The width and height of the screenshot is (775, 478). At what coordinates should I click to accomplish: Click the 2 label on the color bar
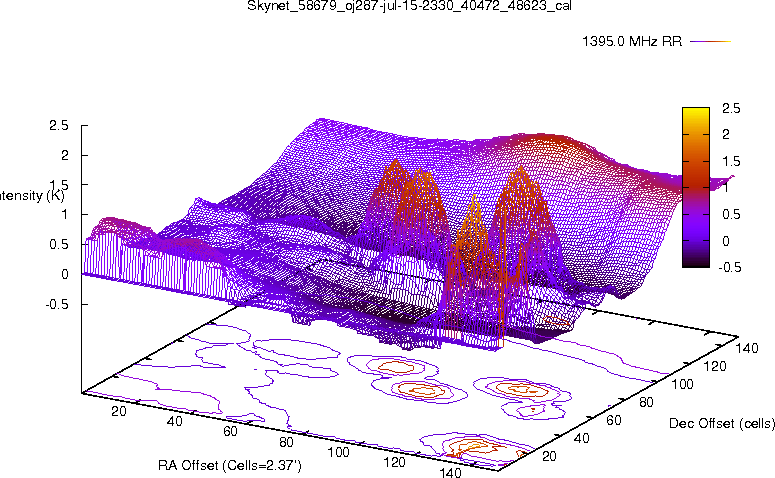point(726,134)
